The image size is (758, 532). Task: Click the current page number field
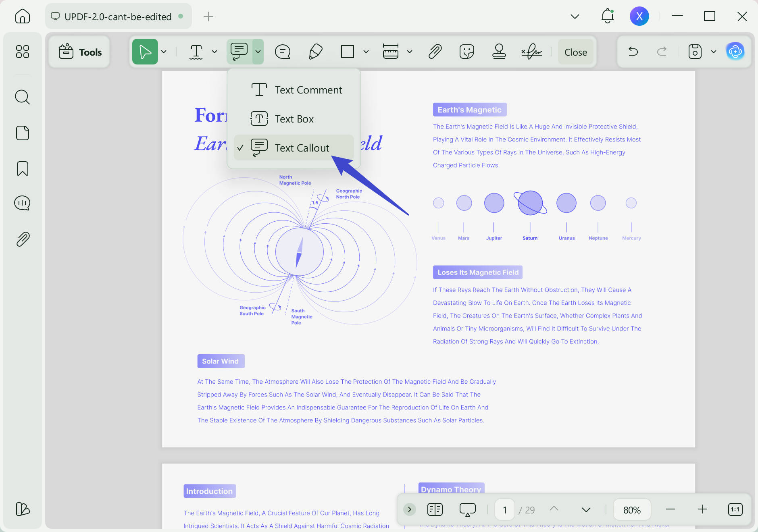(x=505, y=510)
